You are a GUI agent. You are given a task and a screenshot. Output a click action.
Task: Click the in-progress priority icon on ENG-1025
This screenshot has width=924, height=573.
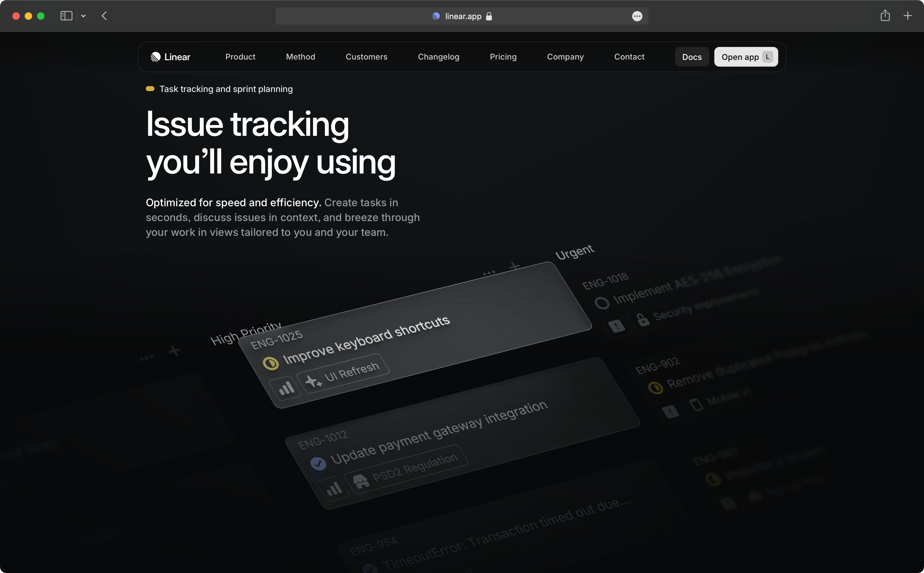pos(271,363)
